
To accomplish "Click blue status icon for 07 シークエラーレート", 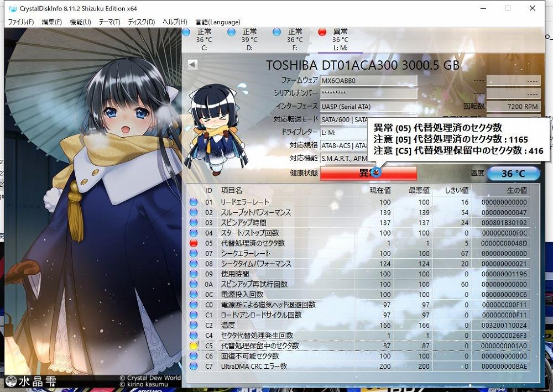I will click(x=193, y=253).
